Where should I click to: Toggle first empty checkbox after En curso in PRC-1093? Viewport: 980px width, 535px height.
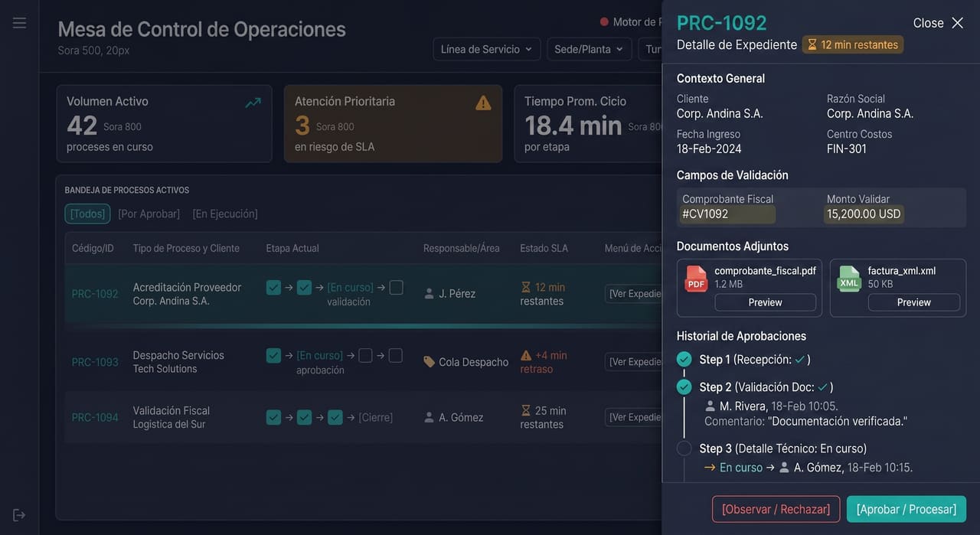365,355
